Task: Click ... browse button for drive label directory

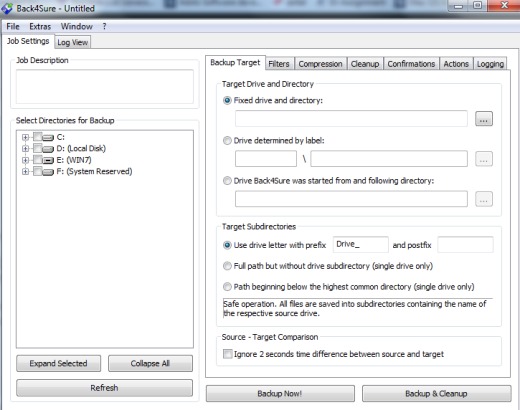Action: [x=484, y=159]
